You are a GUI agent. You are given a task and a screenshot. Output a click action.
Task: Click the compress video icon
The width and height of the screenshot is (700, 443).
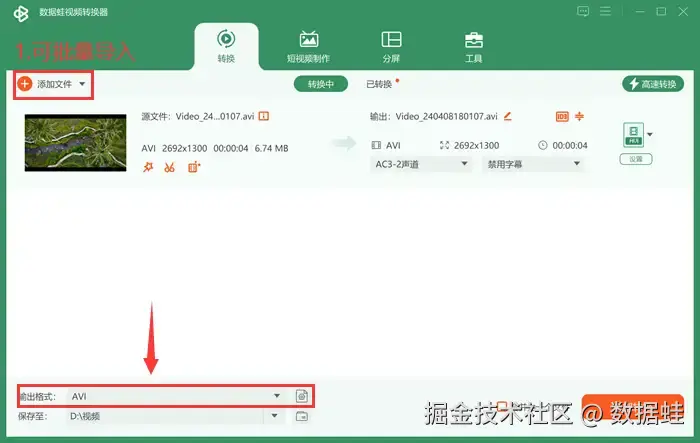tap(579, 116)
